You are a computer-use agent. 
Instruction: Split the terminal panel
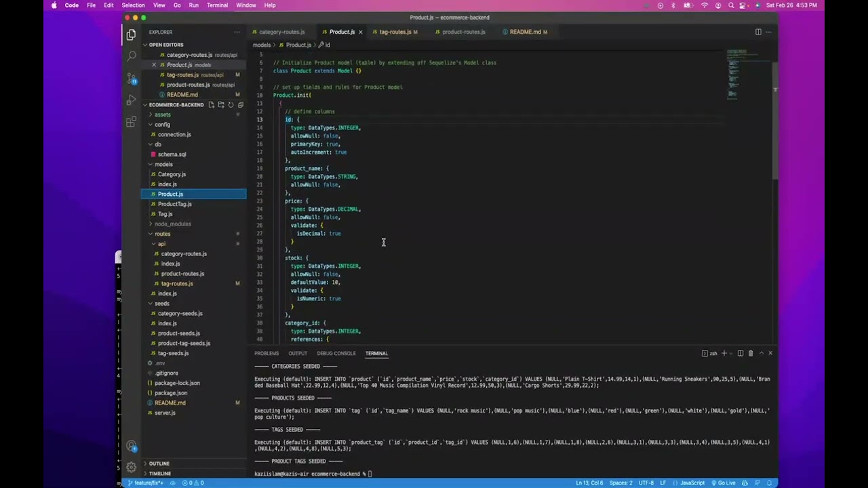741,353
